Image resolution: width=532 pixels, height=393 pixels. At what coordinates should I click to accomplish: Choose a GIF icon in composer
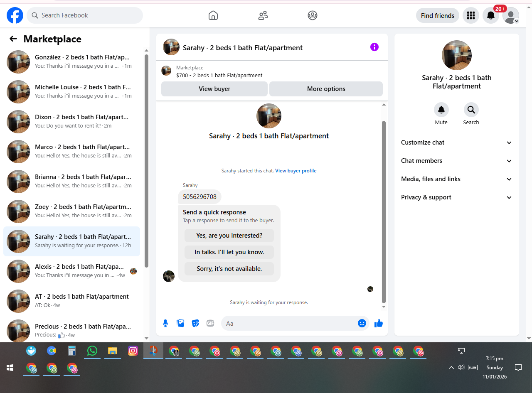(210, 323)
